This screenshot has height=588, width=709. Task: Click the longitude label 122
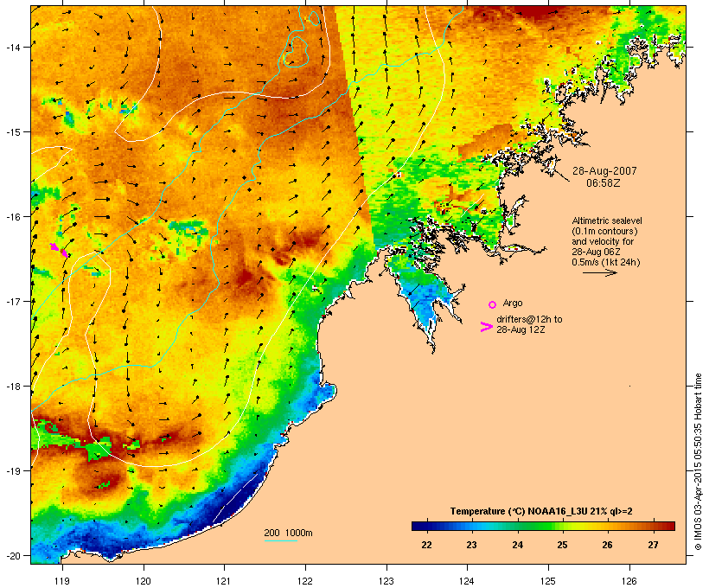tap(305, 581)
